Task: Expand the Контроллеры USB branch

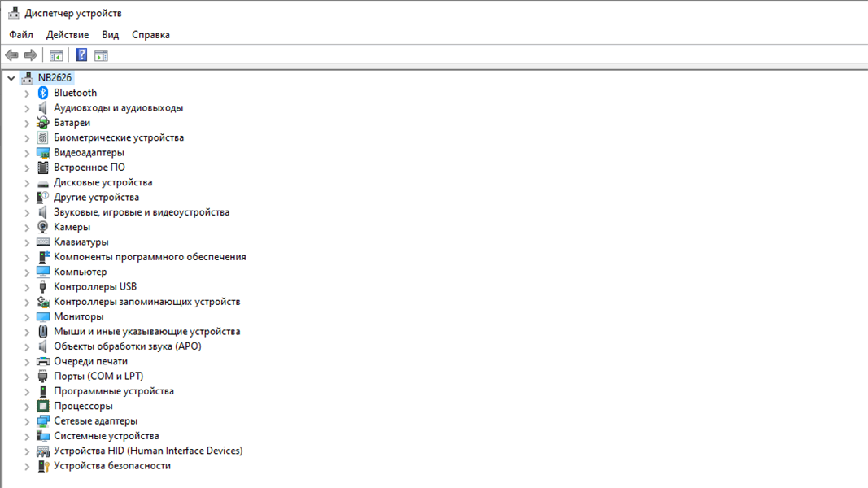Action: (27, 287)
